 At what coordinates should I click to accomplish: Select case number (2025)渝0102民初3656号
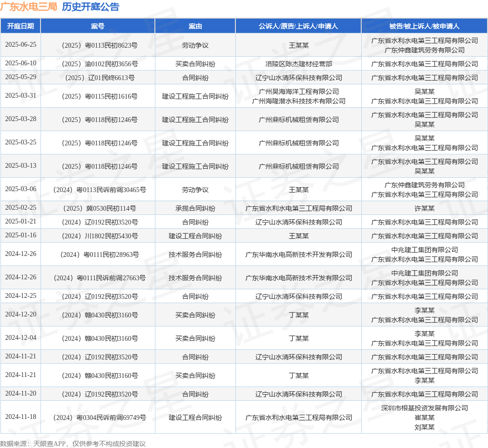pyautogui.click(x=100, y=64)
